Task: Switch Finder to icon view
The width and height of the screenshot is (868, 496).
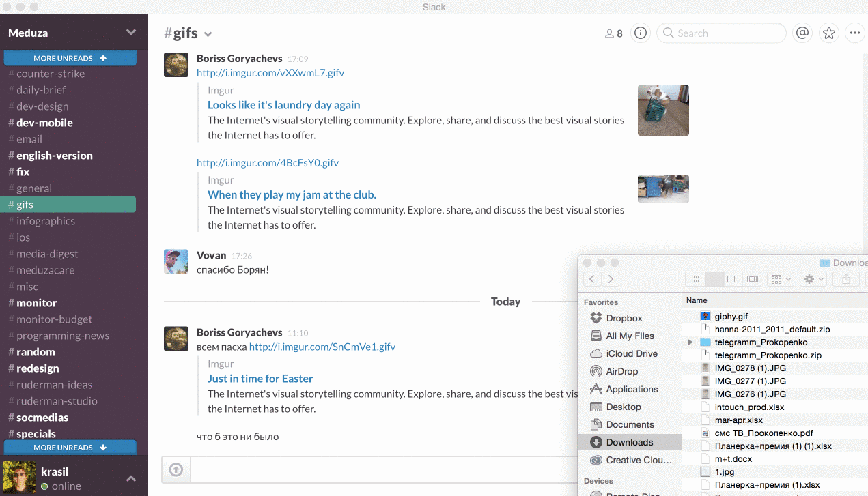Action: [x=695, y=279]
